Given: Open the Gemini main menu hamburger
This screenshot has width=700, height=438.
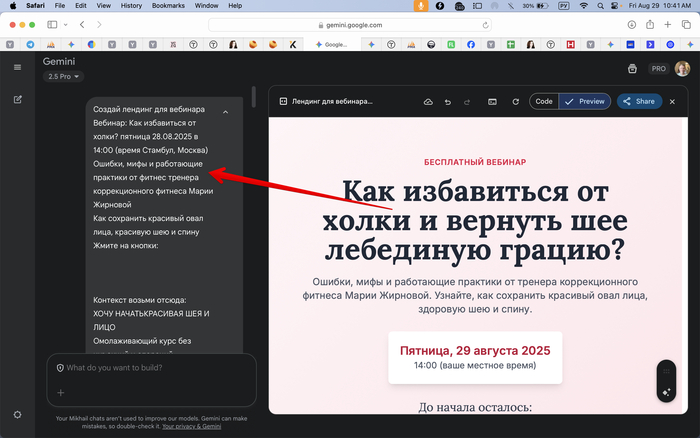Looking at the screenshot, I should (17, 67).
